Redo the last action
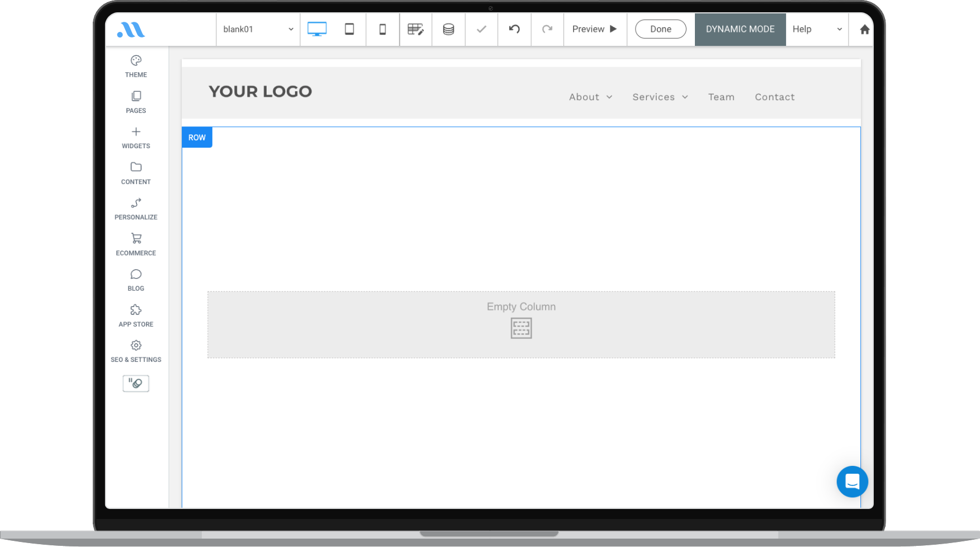The width and height of the screenshot is (980, 547). [547, 29]
